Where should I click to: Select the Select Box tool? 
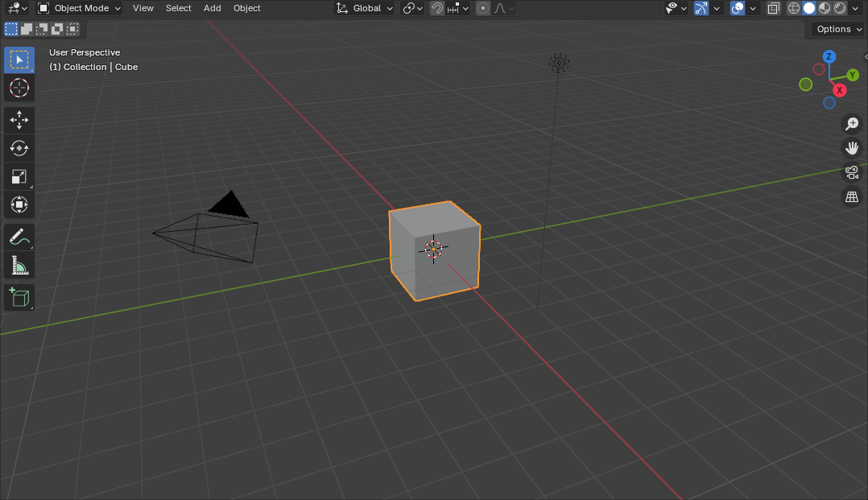19,60
